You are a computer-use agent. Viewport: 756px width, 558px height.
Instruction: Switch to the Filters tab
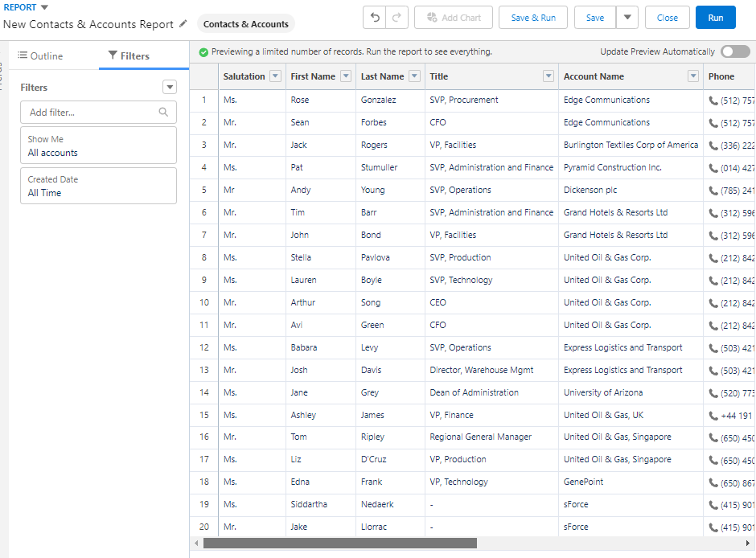point(129,56)
